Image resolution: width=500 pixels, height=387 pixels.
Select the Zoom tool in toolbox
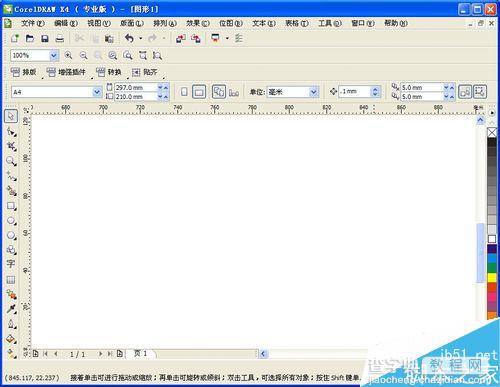point(11,161)
